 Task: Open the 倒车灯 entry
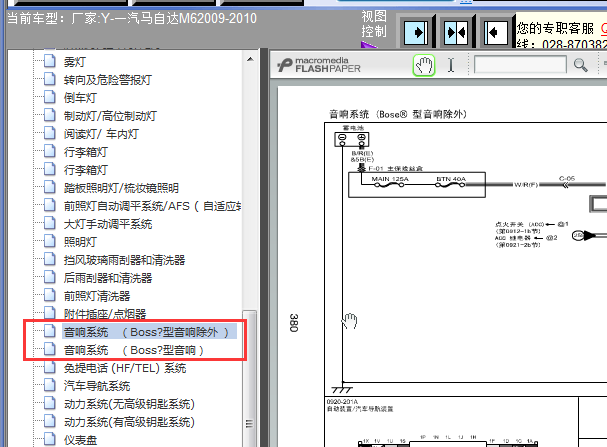80,98
